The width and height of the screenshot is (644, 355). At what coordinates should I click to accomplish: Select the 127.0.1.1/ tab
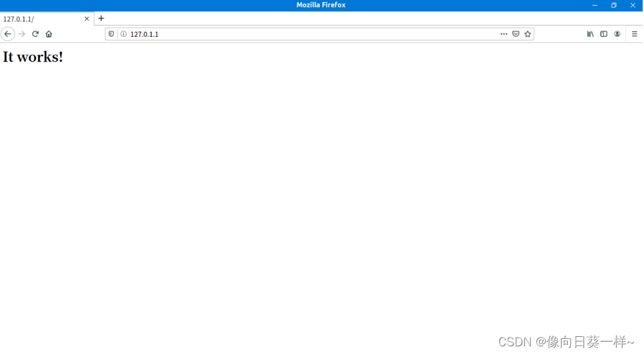(46, 19)
